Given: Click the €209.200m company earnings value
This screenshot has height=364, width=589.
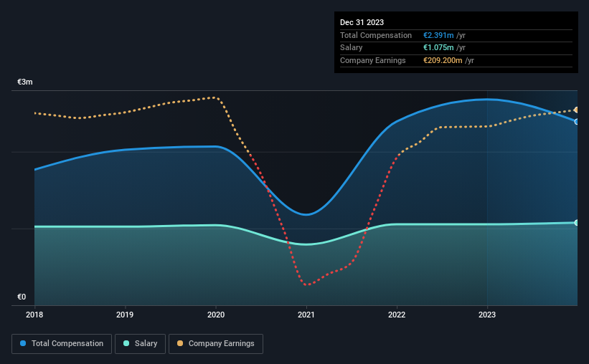Looking at the screenshot, I should point(443,60).
